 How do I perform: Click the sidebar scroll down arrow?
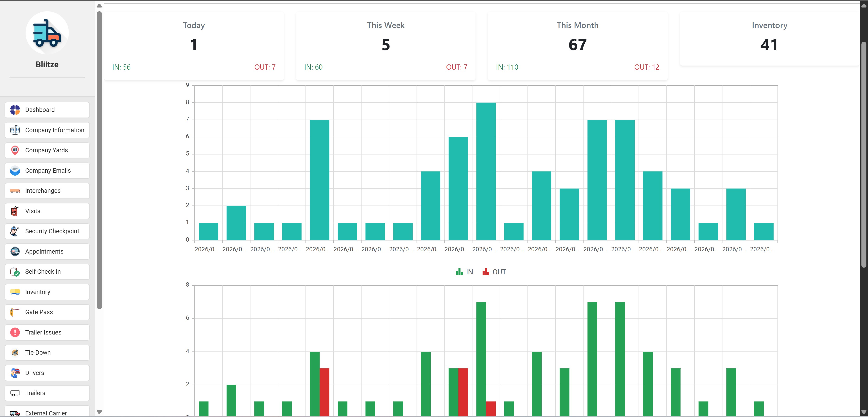pos(99,412)
